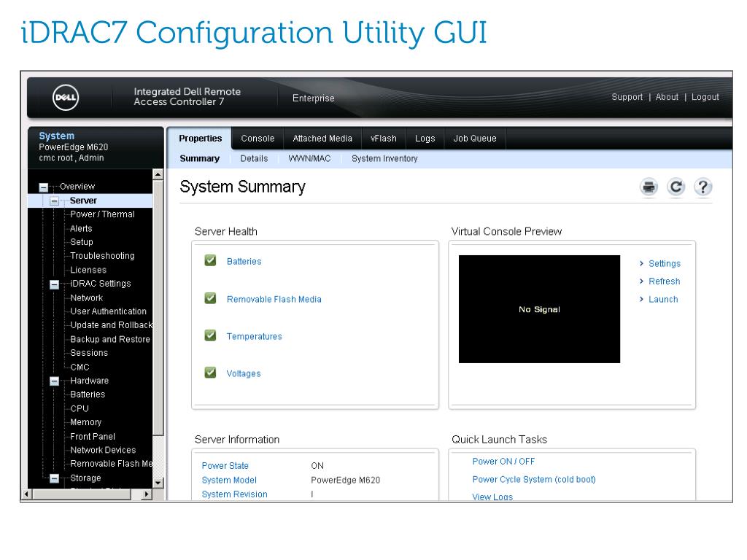Click the refresh page icon
This screenshot has width=747, height=560.
pos(676,187)
